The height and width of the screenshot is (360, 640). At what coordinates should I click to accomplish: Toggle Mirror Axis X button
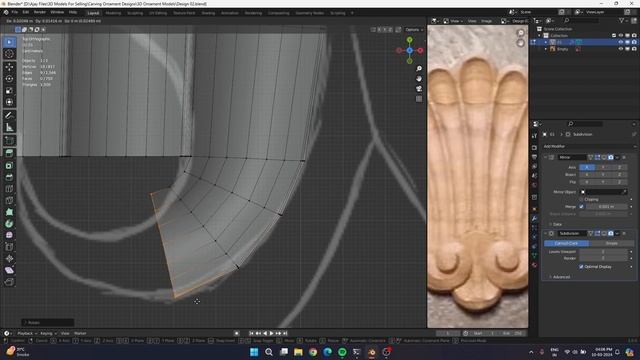pyautogui.click(x=587, y=167)
